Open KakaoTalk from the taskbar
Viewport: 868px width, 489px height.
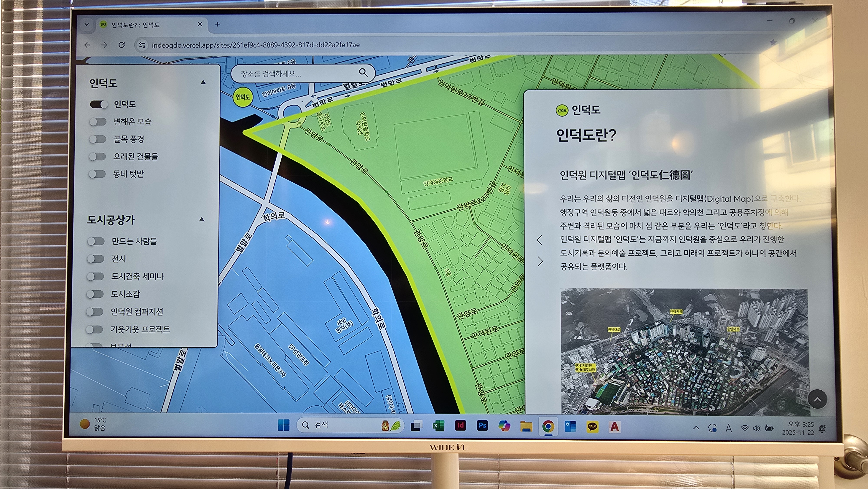(x=592, y=426)
